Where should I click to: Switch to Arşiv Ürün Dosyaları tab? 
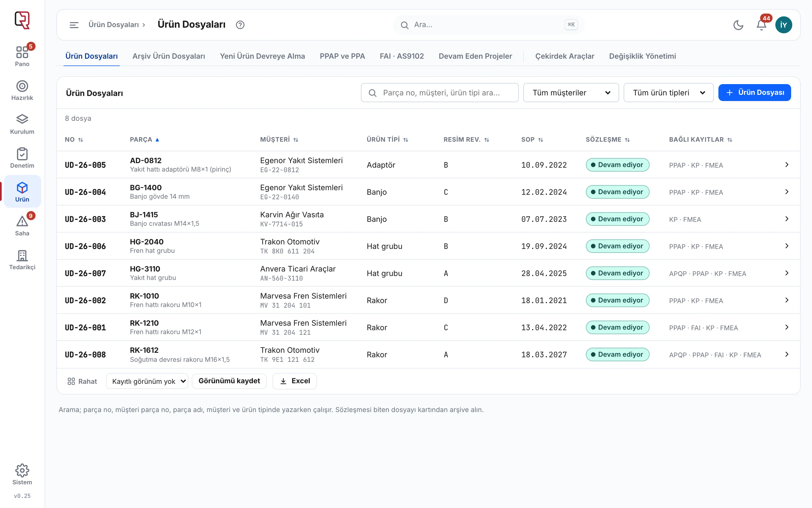point(168,56)
